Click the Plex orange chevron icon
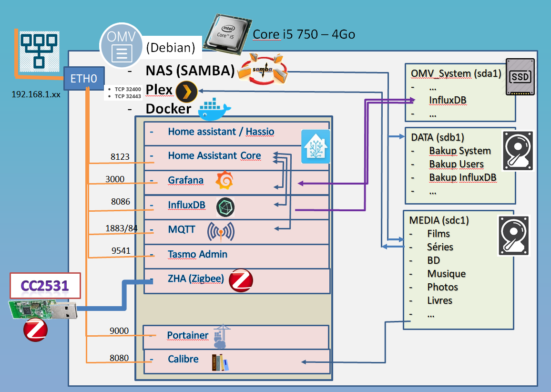551x392 pixels. [186, 92]
